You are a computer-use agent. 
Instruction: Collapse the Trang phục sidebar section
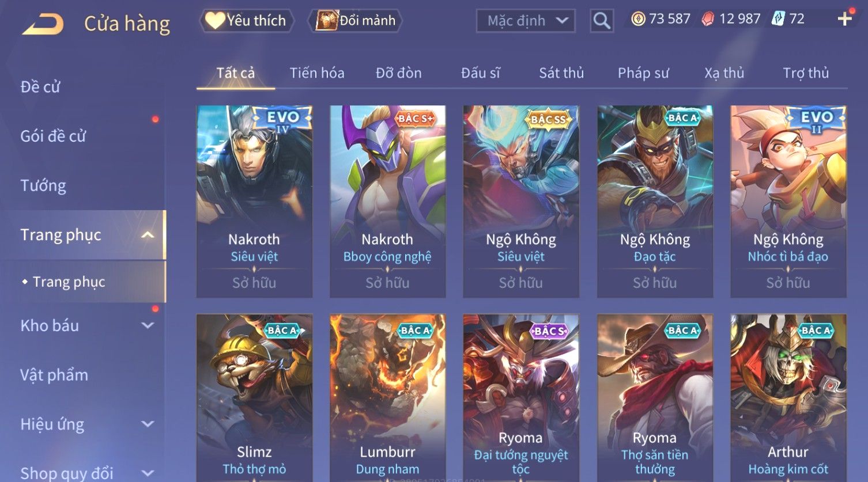tap(148, 235)
